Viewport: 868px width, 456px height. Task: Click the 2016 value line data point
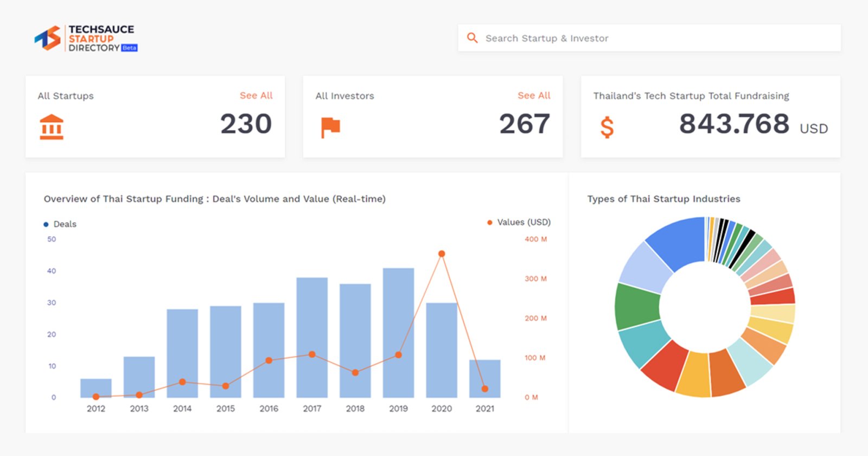pyautogui.click(x=269, y=360)
